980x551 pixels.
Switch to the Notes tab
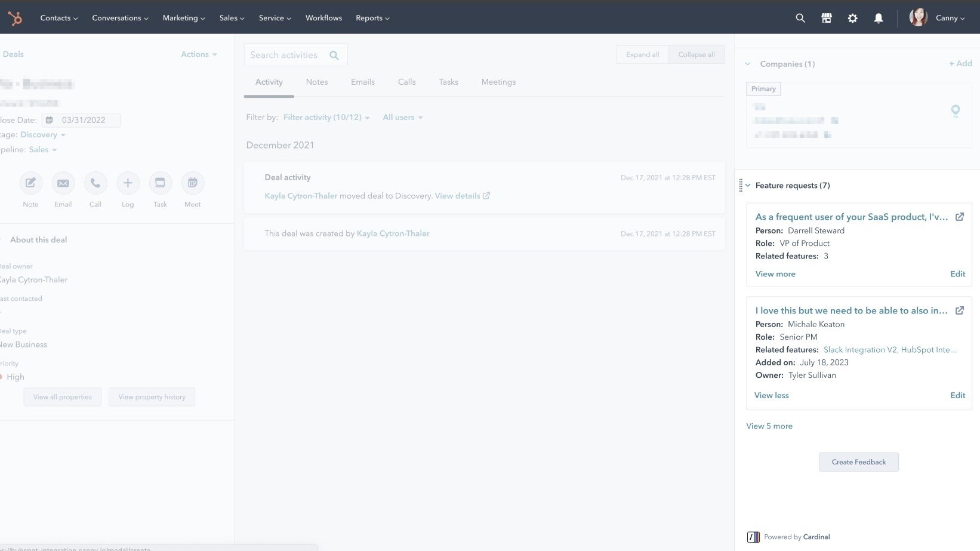(316, 82)
